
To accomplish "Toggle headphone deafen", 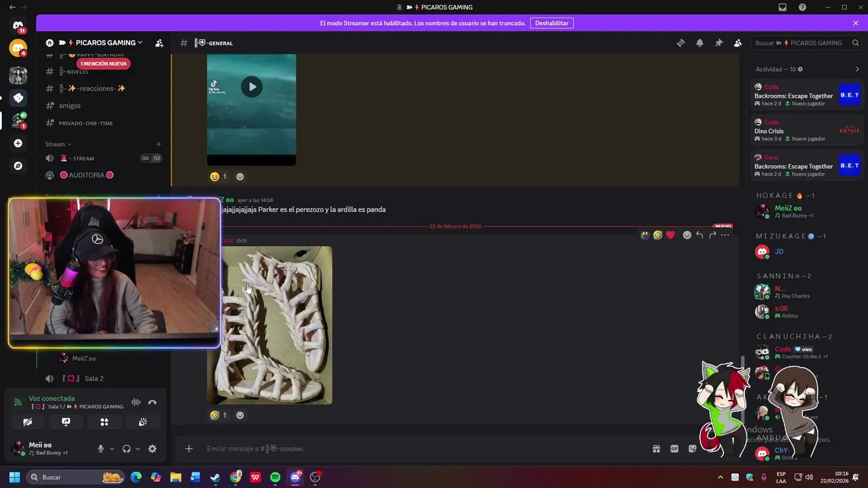I will [126, 449].
